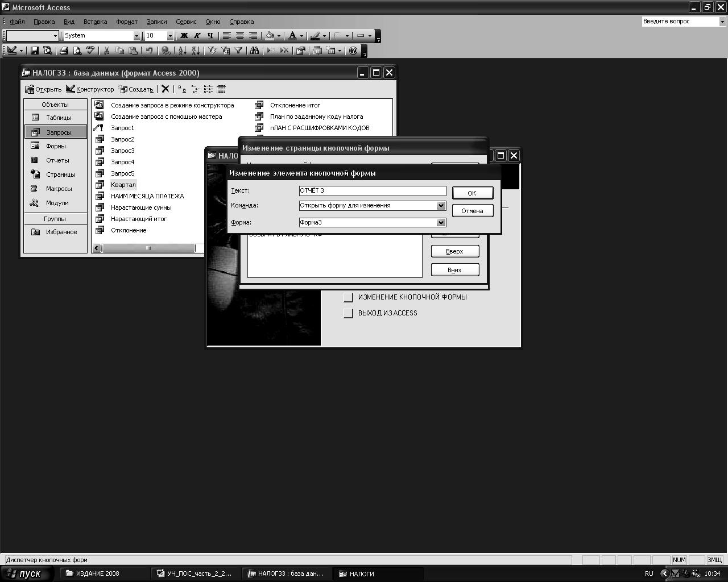The width and height of the screenshot is (728, 582).
Task: Open the Формат menu
Action: pyautogui.click(x=127, y=22)
